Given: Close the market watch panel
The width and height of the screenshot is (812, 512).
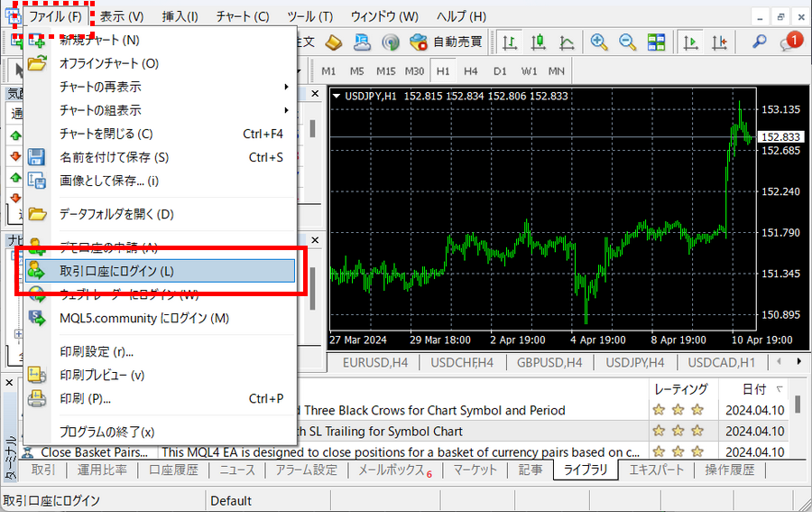Looking at the screenshot, I should (x=315, y=94).
